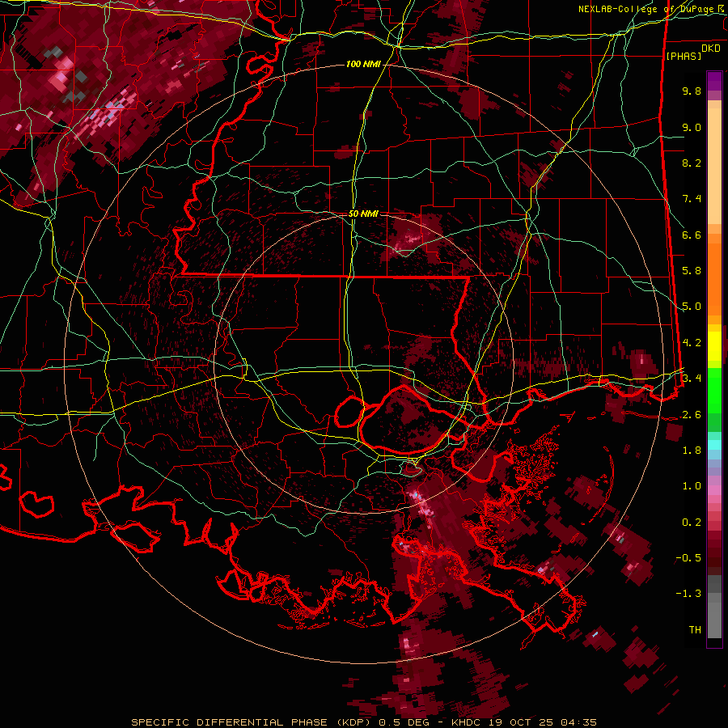Pick the purple top band of the color bar
Viewport: 728px width, 728px height.
click(x=714, y=81)
